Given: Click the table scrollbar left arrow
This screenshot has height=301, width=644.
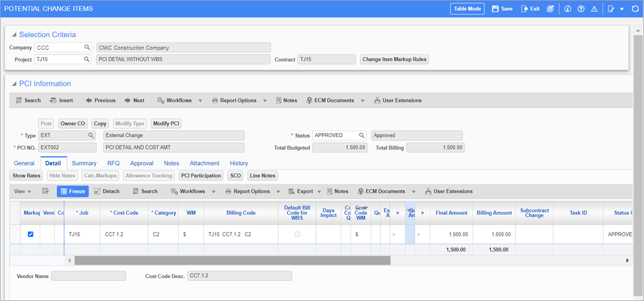Looking at the screenshot, I should 69,260.
